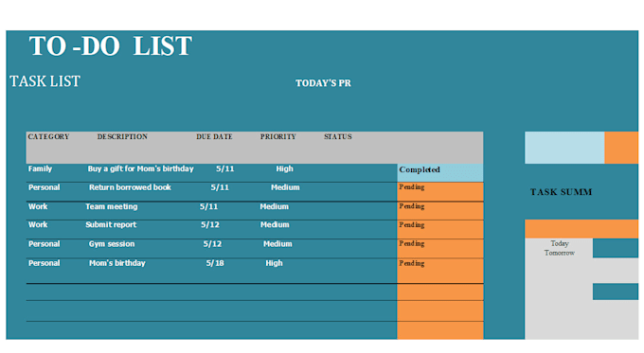This screenshot has width=644, height=353.
Task: Select Work category of Submit report row
Action: 38,225
